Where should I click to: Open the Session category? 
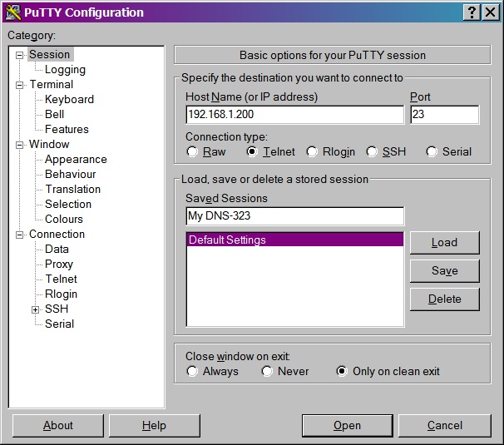pyautogui.click(x=50, y=54)
